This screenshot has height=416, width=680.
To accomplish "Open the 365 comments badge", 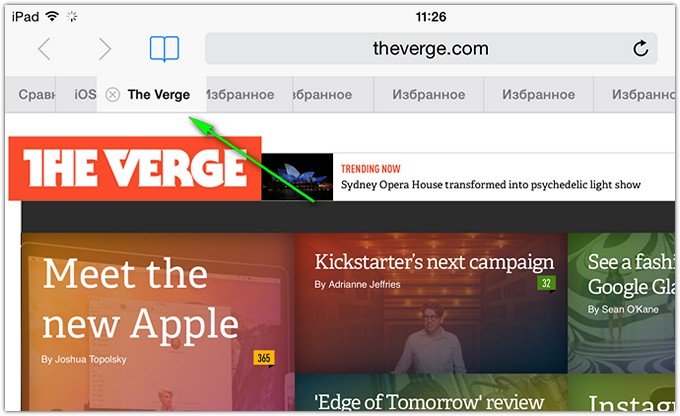I will tap(264, 358).
